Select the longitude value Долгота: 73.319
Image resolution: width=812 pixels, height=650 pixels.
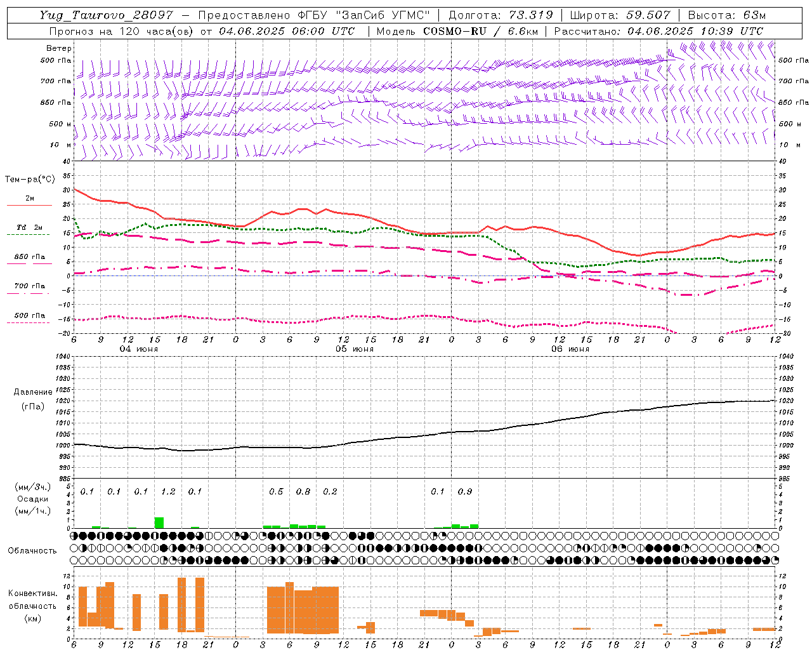pyautogui.click(x=501, y=15)
